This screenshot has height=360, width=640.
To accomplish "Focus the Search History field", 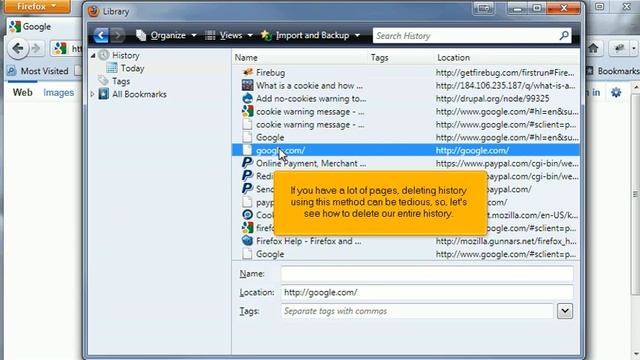I will click(465, 36).
